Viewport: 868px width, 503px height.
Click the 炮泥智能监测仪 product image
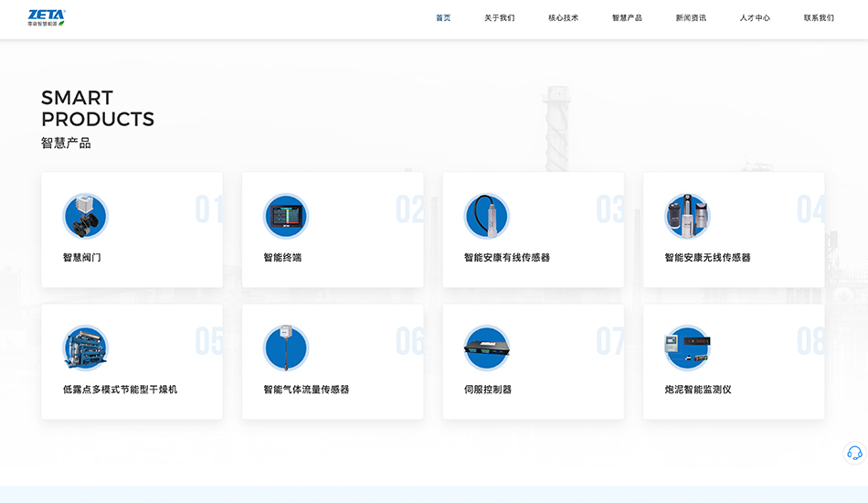[687, 348]
